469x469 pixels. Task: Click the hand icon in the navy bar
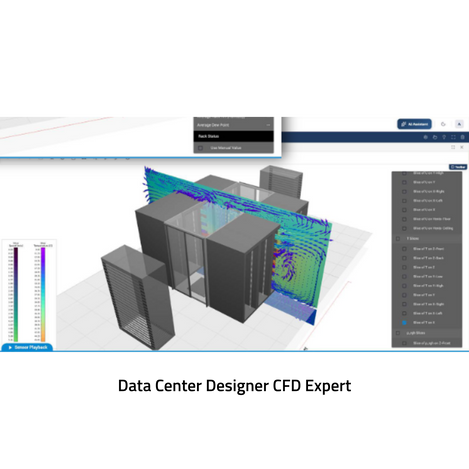[435, 137]
